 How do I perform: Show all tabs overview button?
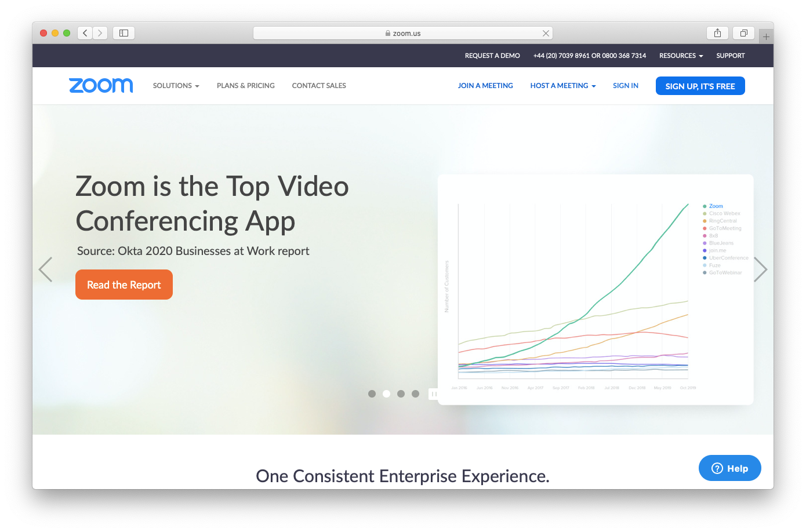coord(743,33)
